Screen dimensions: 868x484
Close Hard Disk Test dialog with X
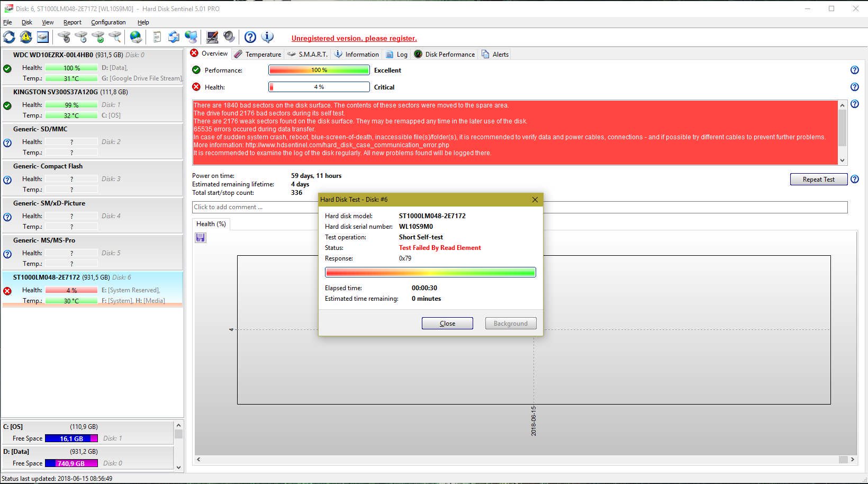[x=535, y=200]
